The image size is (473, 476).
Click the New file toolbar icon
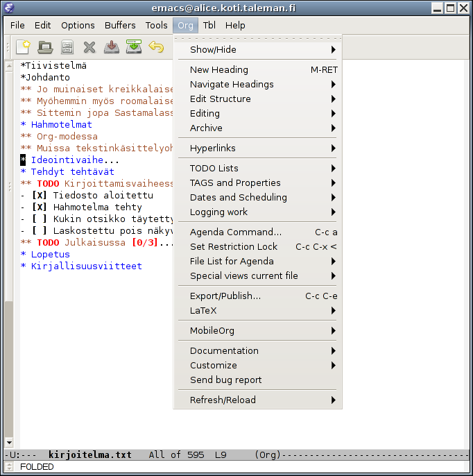tap(24, 47)
